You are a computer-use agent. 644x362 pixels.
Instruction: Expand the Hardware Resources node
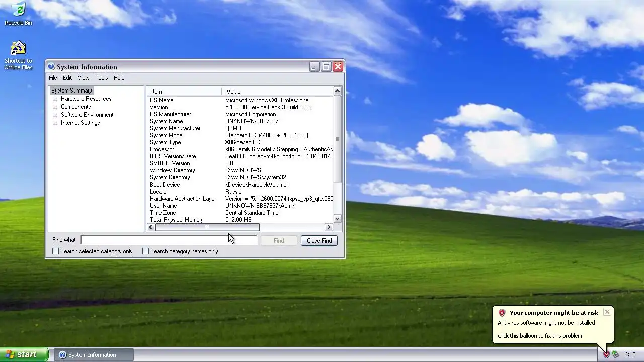click(x=55, y=99)
